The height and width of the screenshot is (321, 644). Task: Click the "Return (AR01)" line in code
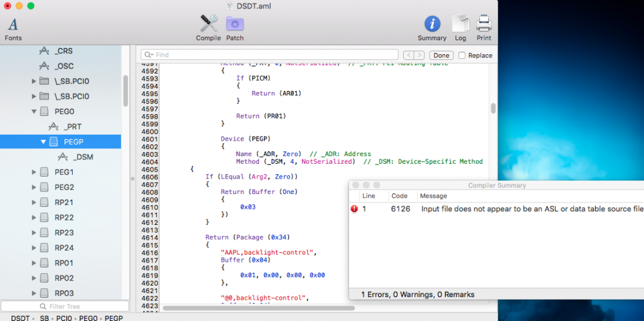pos(276,93)
